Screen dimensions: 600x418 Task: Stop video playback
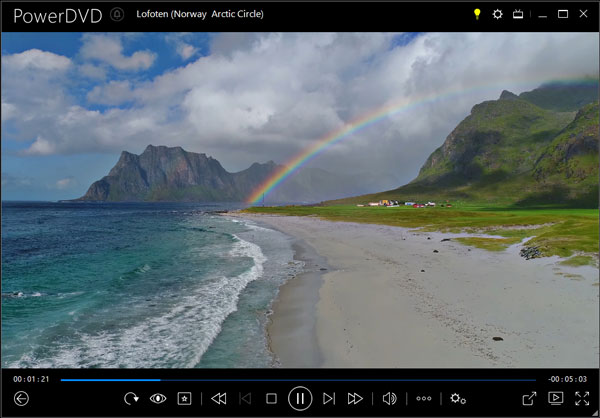(271, 398)
